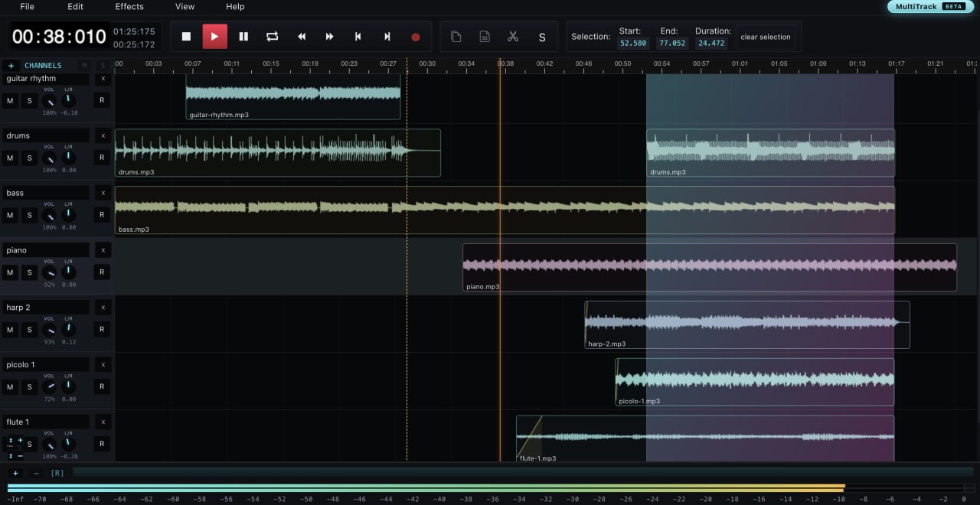This screenshot has height=505, width=980.
Task: Start recording with red circle button
Action: click(x=416, y=36)
